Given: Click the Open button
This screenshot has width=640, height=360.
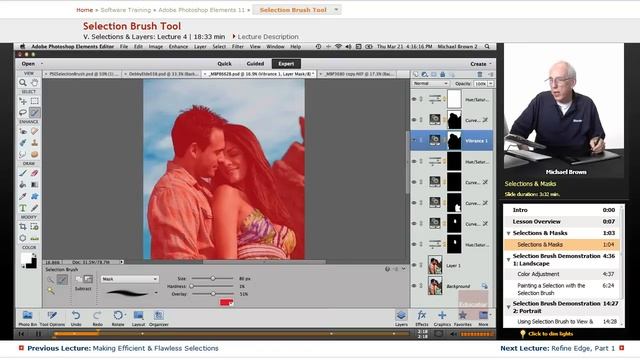Looking at the screenshot, I should pyautogui.click(x=28, y=64).
